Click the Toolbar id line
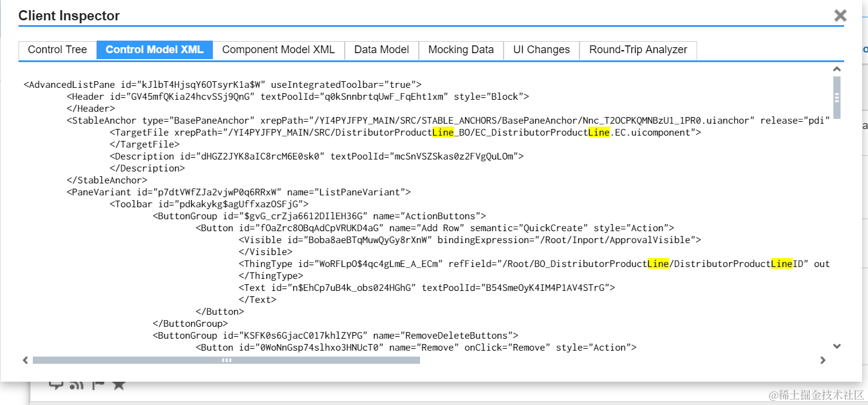The width and height of the screenshot is (868, 405). click(209, 204)
